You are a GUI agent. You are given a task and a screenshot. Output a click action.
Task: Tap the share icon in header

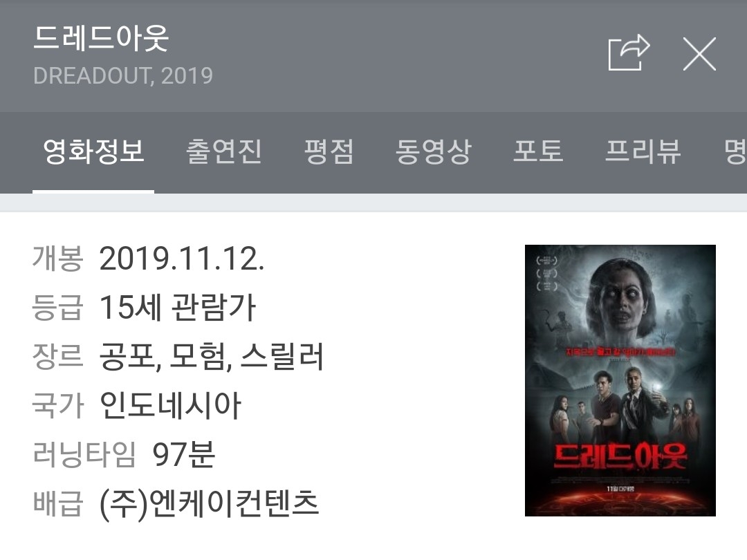(629, 53)
